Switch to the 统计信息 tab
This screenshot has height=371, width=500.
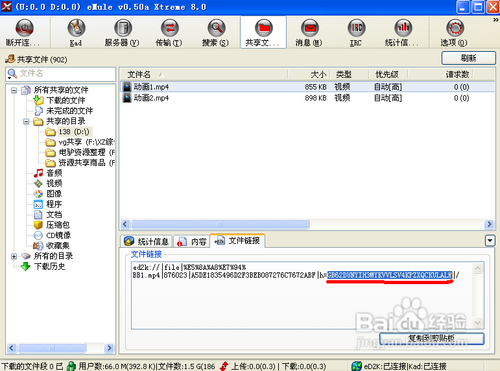tap(147, 241)
